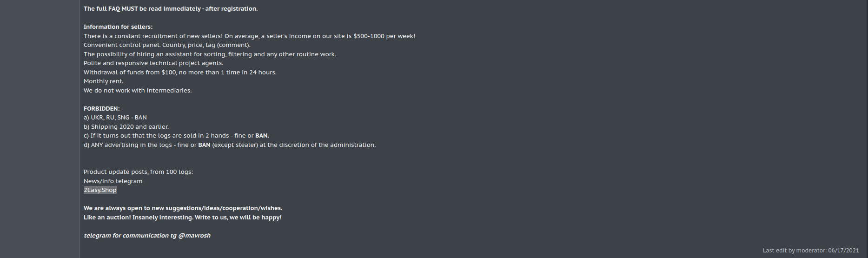Click the UKR, RU, SNG - BAN rule
Image resolution: width=868 pixels, height=258 pixels.
[115, 118]
